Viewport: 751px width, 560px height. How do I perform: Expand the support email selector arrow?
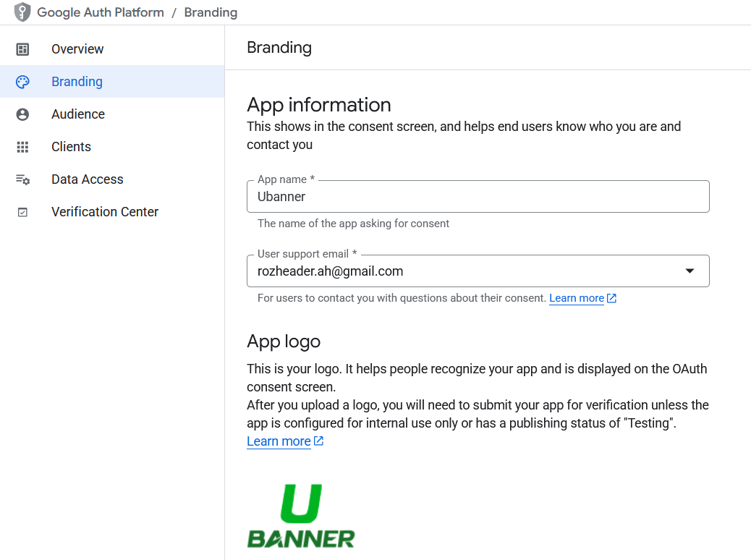click(x=690, y=271)
